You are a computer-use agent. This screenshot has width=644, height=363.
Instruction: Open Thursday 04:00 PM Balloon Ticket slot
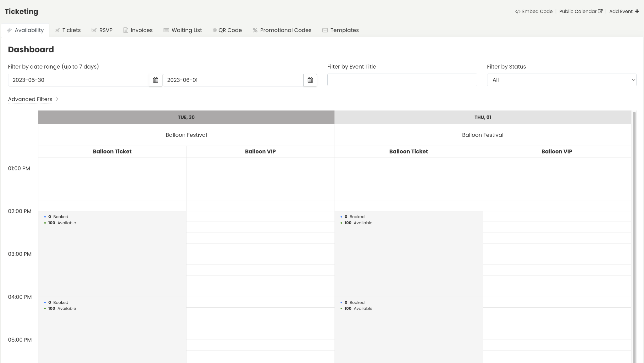[x=408, y=330]
